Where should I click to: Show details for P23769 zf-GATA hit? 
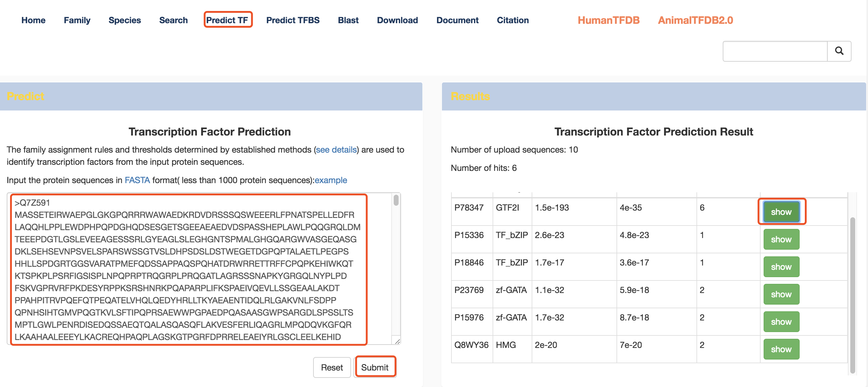point(781,295)
